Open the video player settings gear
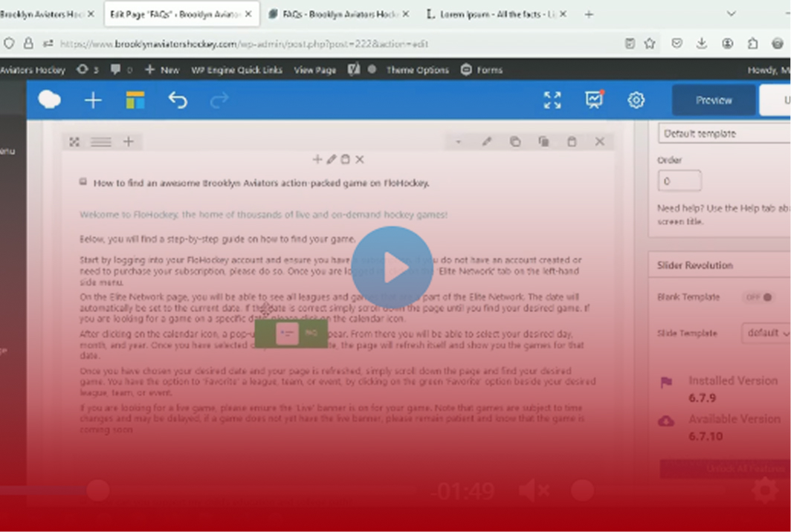 765,490
